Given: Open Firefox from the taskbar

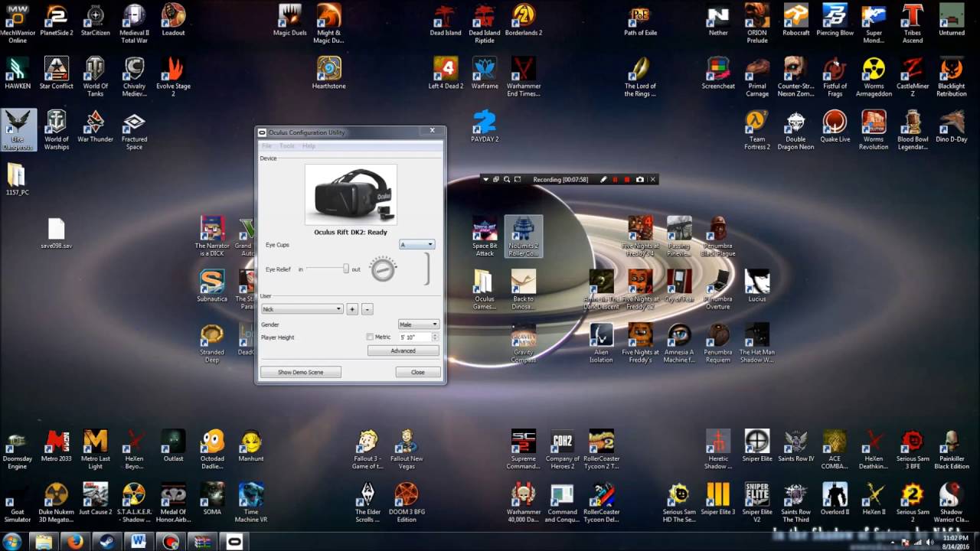Looking at the screenshot, I should pyautogui.click(x=75, y=542).
